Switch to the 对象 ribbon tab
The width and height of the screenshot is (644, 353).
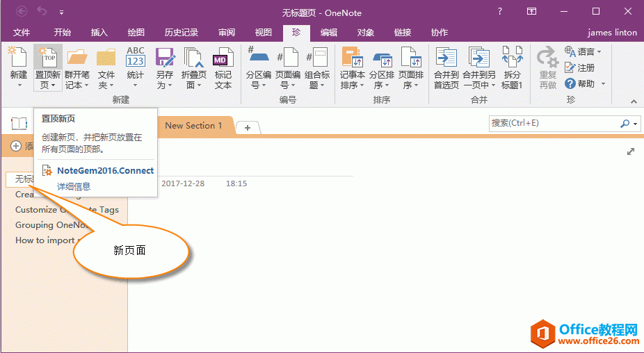tap(366, 33)
